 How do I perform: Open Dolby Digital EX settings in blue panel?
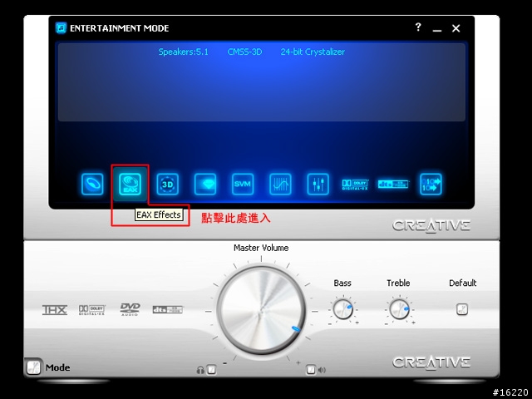click(x=355, y=185)
